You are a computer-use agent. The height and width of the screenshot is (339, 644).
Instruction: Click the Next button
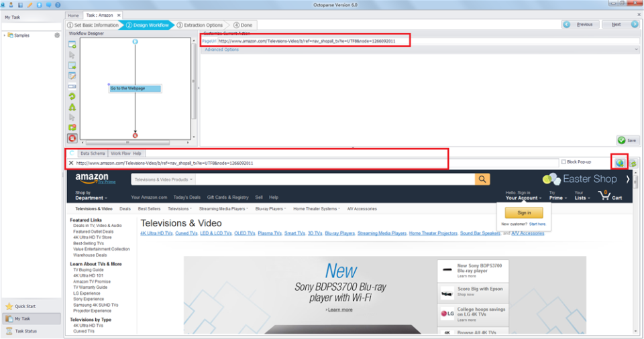pos(620,25)
